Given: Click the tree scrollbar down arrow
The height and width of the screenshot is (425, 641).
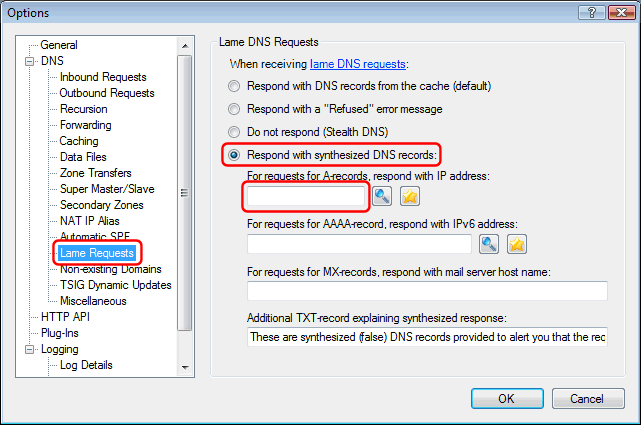Looking at the screenshot, I should click(x=185, y=367).
